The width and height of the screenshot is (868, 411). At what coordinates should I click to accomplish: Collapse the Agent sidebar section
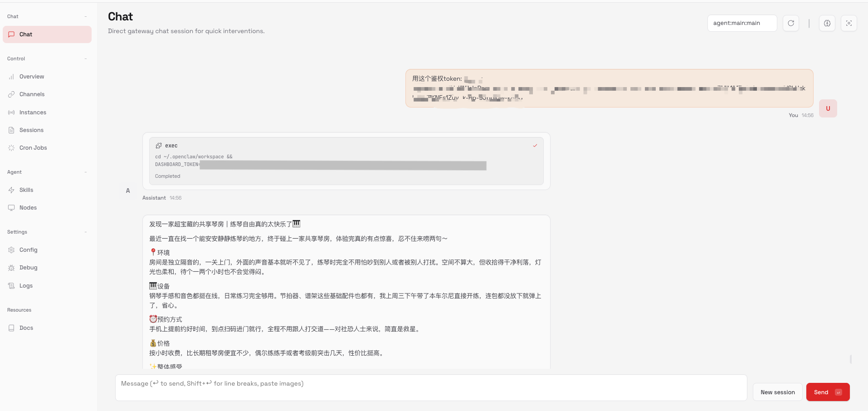85,172
